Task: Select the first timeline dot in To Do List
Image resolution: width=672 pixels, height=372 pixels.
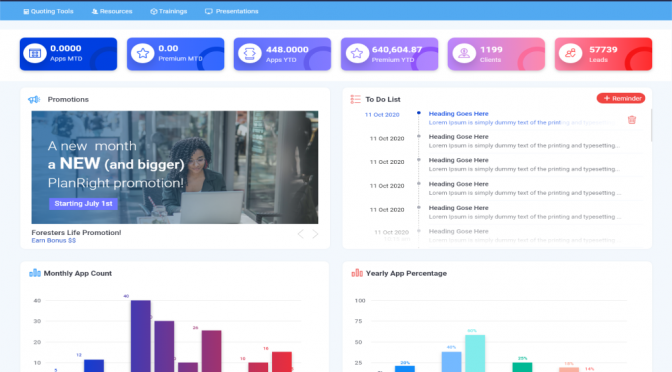Action: click(419, 113)
